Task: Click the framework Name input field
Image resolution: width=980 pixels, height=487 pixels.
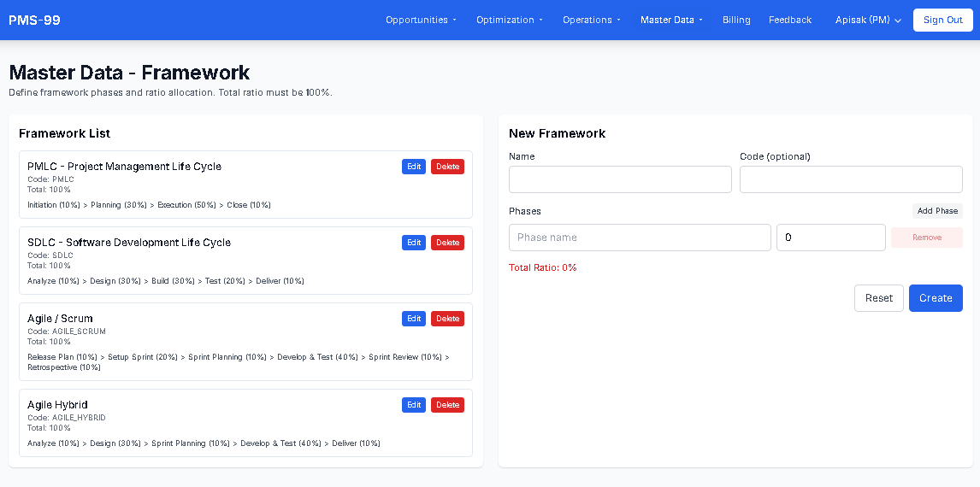Action: [x=620, y=179]
